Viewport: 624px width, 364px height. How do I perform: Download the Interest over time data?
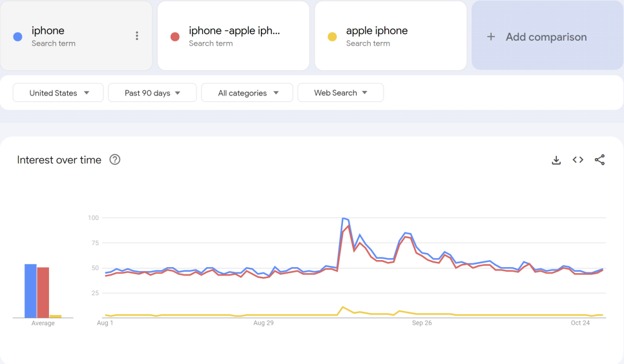(556, 160)
